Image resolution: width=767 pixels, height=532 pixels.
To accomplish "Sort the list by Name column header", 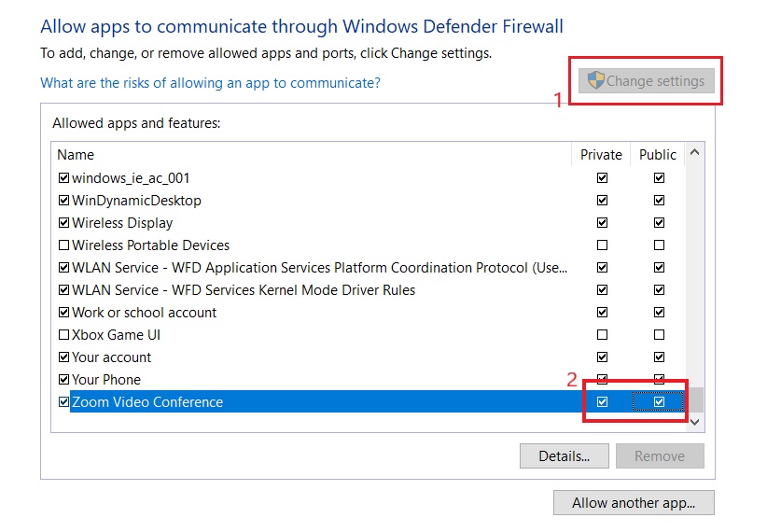I will coord(76,155).
